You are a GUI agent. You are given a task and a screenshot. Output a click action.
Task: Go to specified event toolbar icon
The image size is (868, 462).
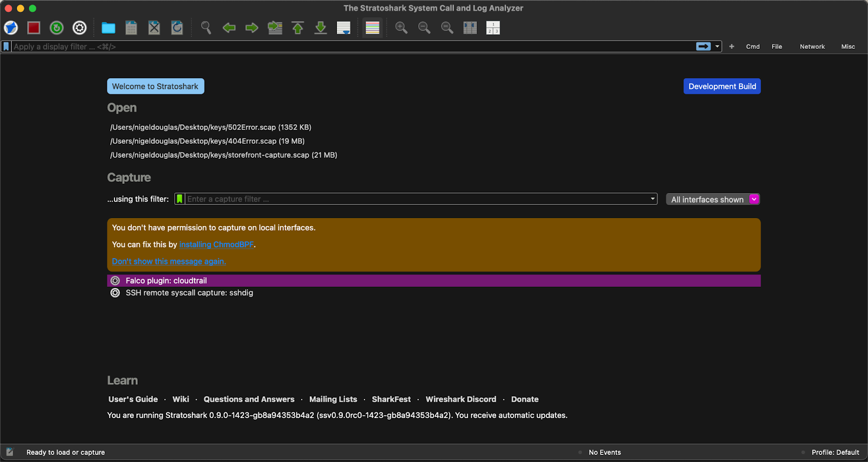pyautogui.click(x=275, y=28)
